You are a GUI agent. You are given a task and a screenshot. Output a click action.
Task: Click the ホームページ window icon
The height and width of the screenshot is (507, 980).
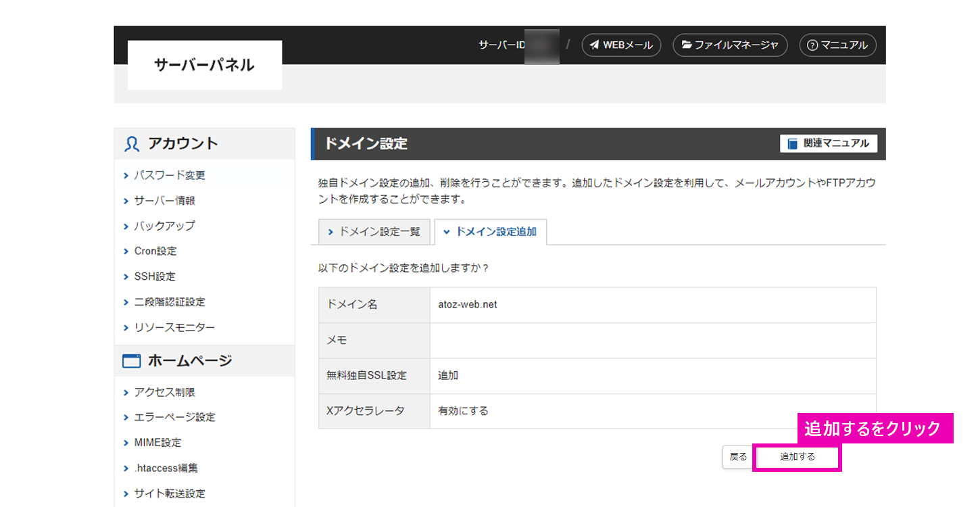click(x=131, y=361)
